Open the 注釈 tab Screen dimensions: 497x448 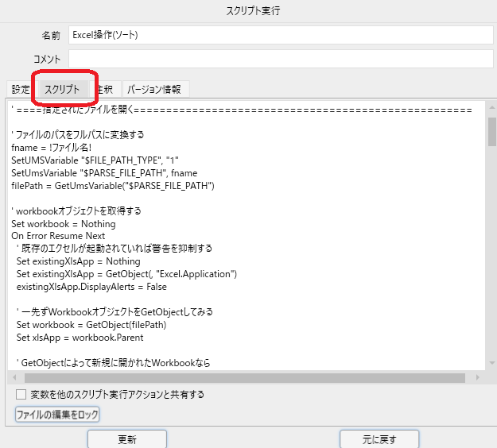[x=105, y=90]
